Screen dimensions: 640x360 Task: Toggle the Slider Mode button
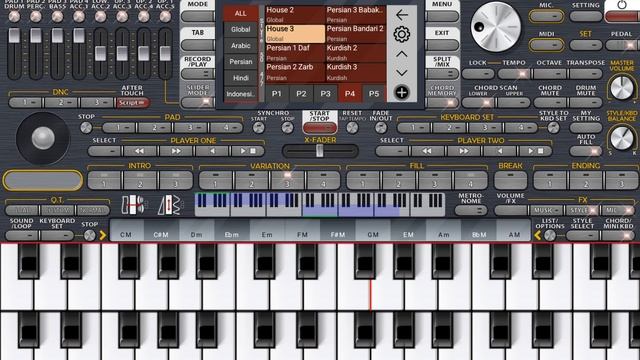[x=198, y=102]
